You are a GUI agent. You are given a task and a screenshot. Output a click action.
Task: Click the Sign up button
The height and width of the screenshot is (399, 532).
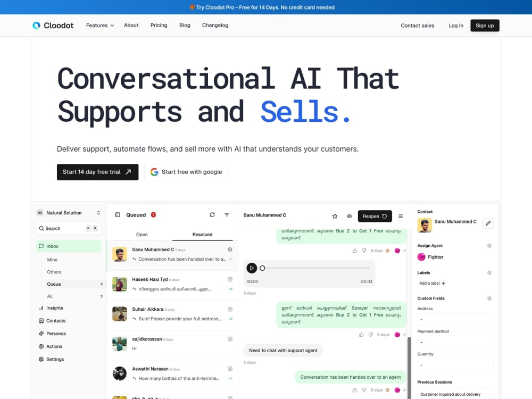485,26
